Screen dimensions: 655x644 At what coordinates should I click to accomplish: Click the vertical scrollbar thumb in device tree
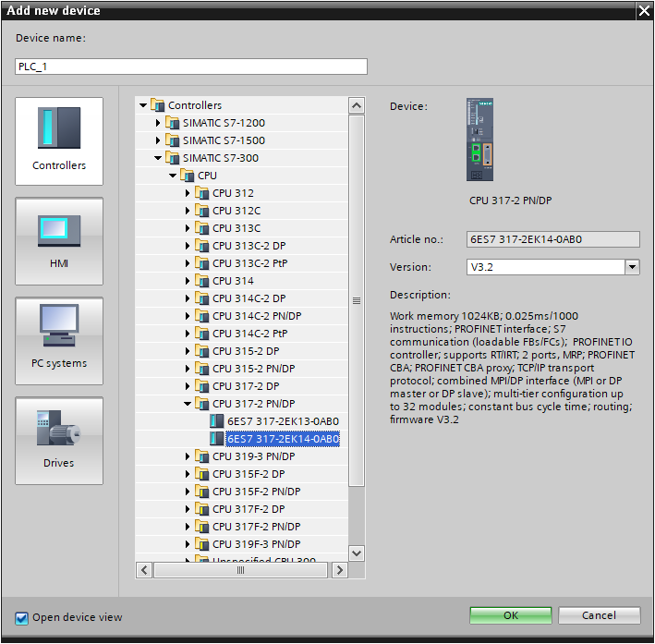(357, 301)
